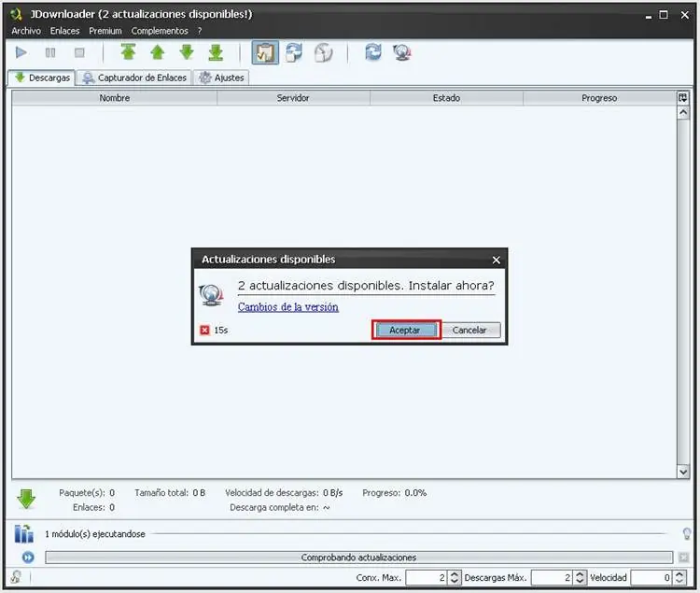Switch to the Descargas tab
Viewport: 700px width, 593px height.
point(41,78)
